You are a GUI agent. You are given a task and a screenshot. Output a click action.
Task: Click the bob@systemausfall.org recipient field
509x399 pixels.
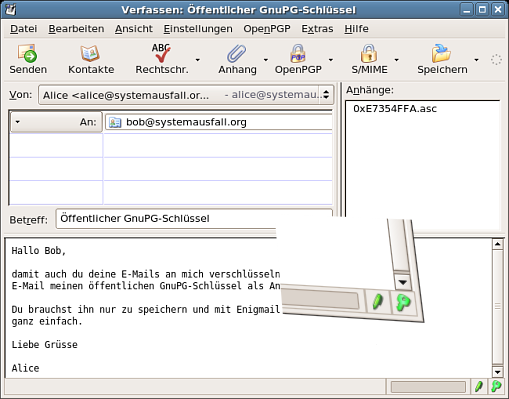tap(218, 122)
